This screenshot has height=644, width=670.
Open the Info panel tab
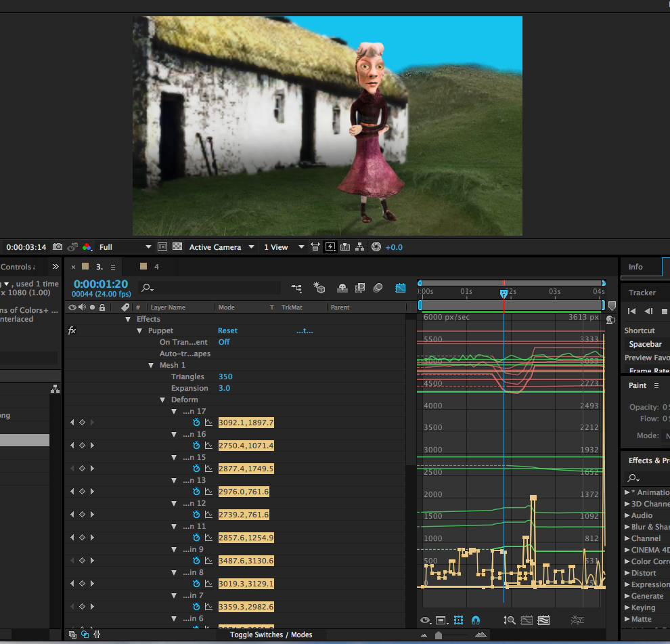635,267
